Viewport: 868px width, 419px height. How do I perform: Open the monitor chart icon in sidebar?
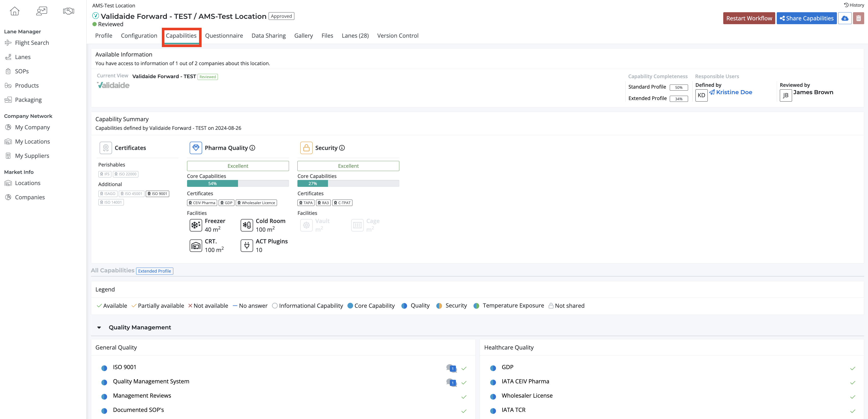pyautogui.click(x=42, y=11)
